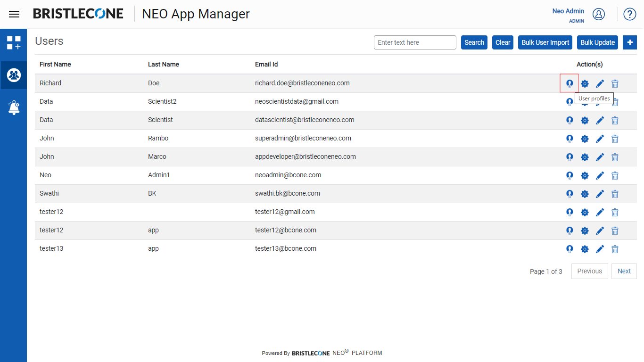Click the Search button
This screenshot has height=362, width=644.
tap(474, 42)
